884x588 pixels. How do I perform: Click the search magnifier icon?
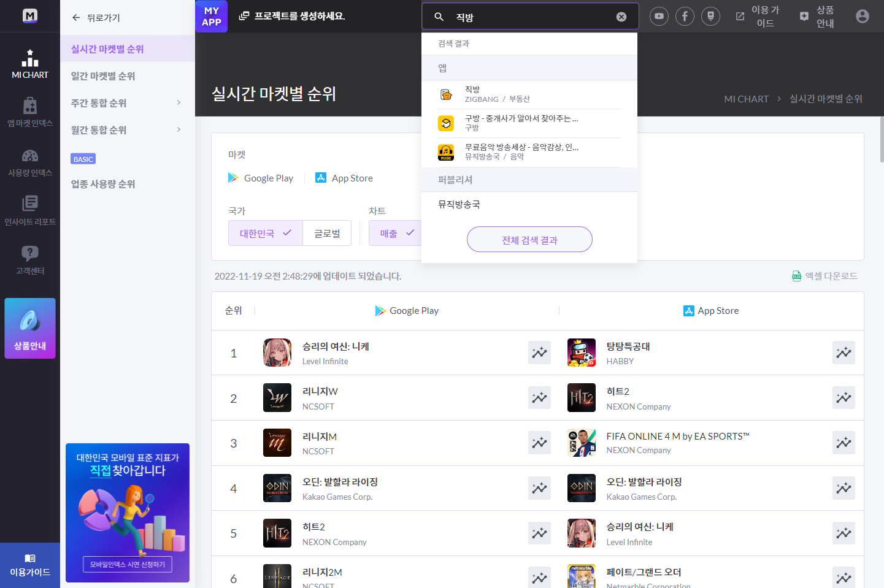(x=439, y=17)
